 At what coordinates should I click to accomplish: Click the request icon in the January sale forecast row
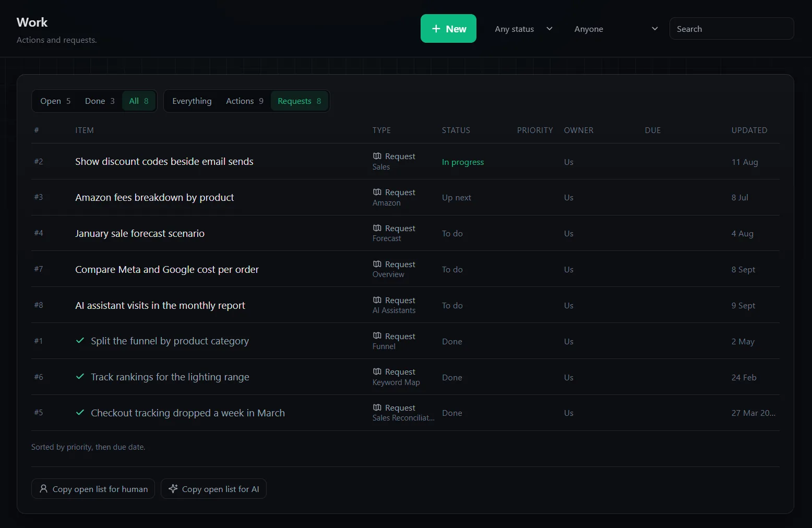point(377,228)
